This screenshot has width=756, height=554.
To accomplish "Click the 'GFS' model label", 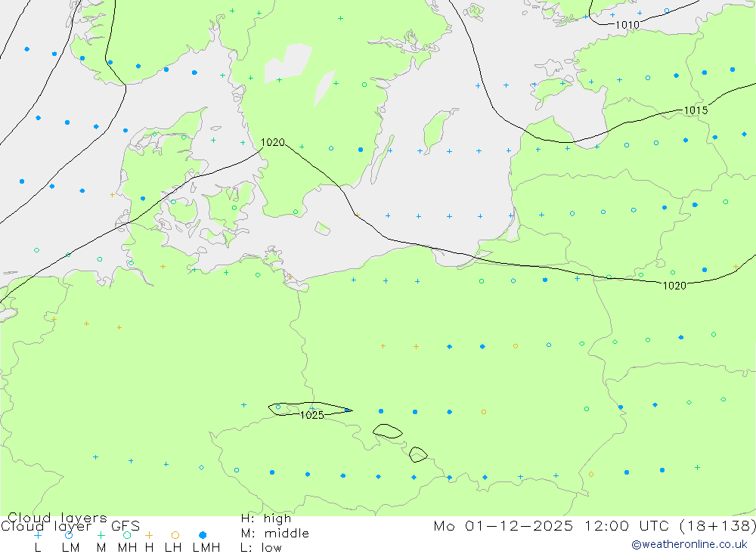I will coord(125,526).
